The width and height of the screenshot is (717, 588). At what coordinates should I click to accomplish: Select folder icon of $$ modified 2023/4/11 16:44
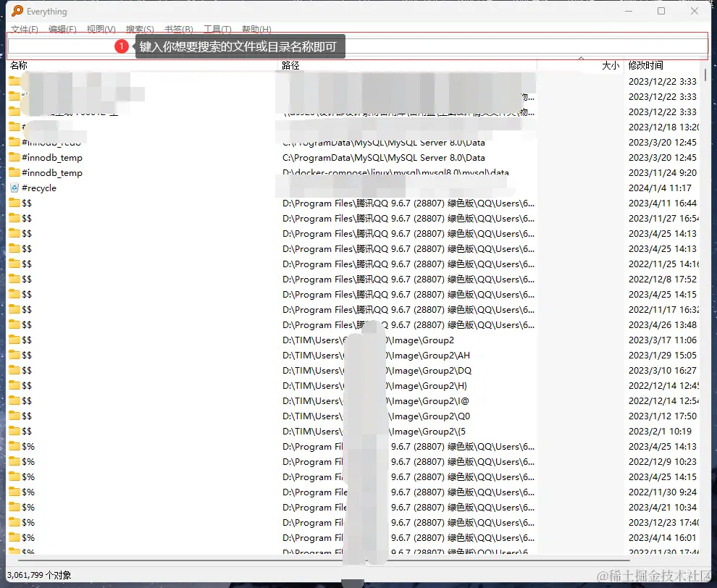pos(14,203)
